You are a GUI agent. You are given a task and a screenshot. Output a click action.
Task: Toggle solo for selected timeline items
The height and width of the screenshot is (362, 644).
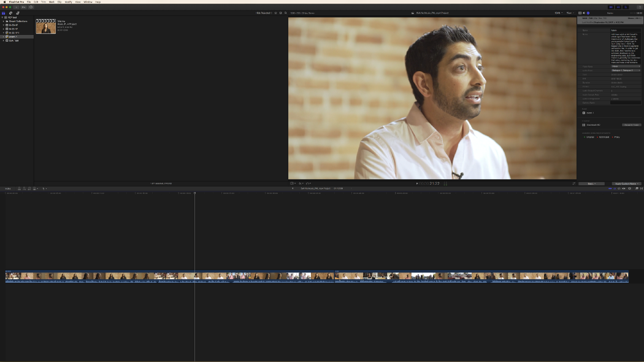pos(619,188)
